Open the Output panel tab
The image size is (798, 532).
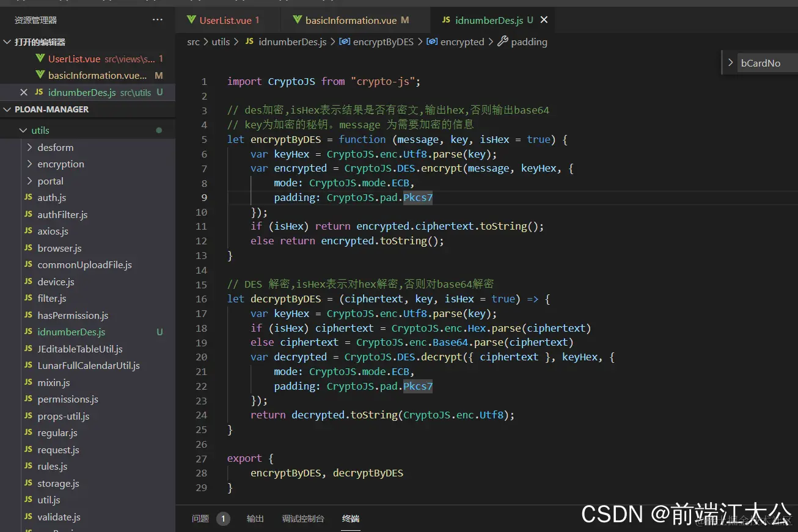tap(255, 519)
